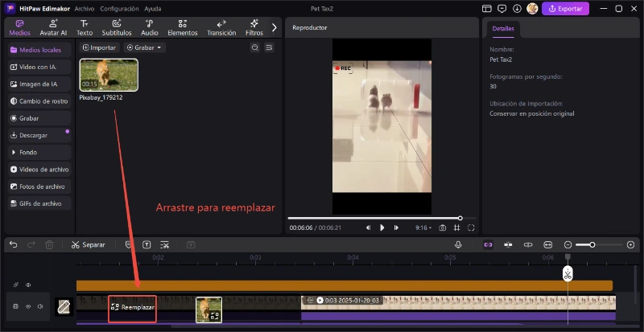Enter fullscreen preview mode
The image size is (644, 332).
[x=471, y=227]
